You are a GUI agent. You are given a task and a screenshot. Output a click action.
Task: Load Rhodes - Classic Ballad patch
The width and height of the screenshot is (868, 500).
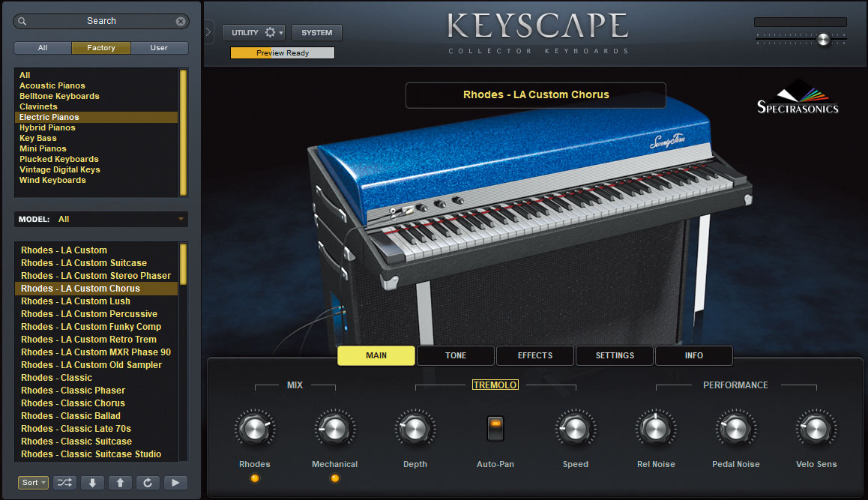pos(97,416)
